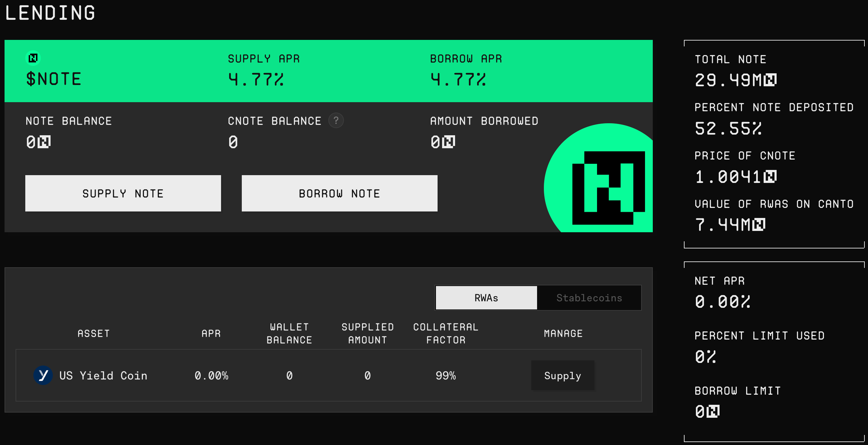
Task: Click the Net APR 0.00% value
Action: 722,301
